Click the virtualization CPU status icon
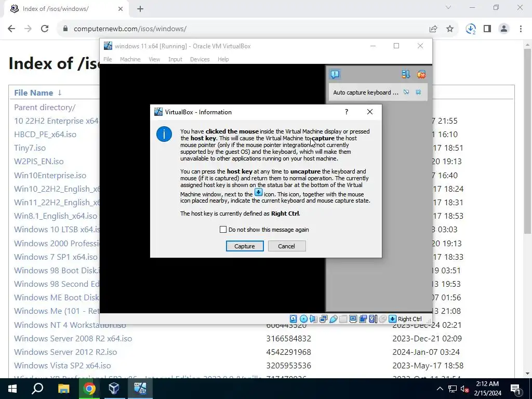The width and height of the screenshot is (532, 399). [373, 319]
